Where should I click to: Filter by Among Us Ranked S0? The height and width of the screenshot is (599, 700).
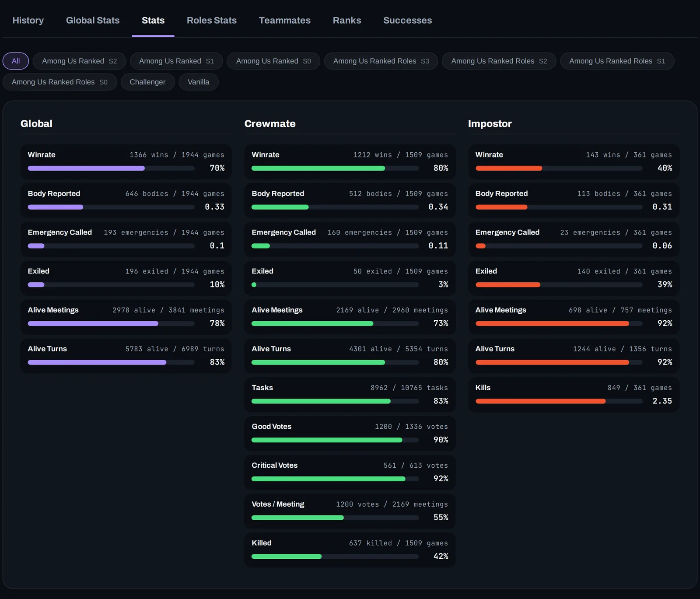[273, 61]
